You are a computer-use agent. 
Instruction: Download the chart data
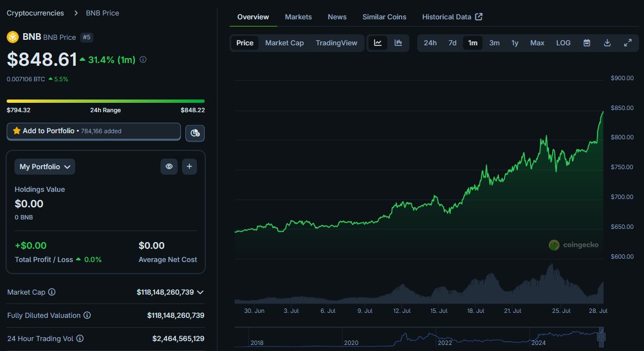tap(607, 43)
